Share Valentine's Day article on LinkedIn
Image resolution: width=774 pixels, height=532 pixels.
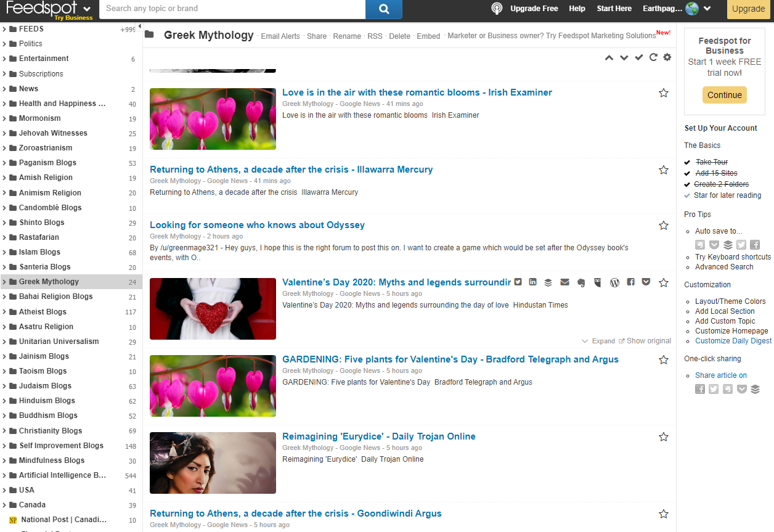532,282
